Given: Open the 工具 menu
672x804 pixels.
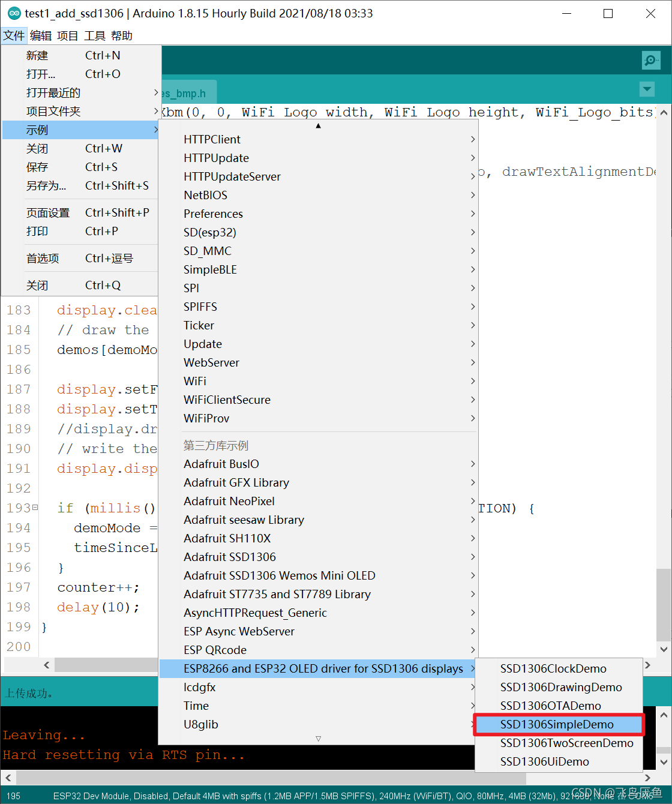Looking at the screenshot, I should point(95,36).
